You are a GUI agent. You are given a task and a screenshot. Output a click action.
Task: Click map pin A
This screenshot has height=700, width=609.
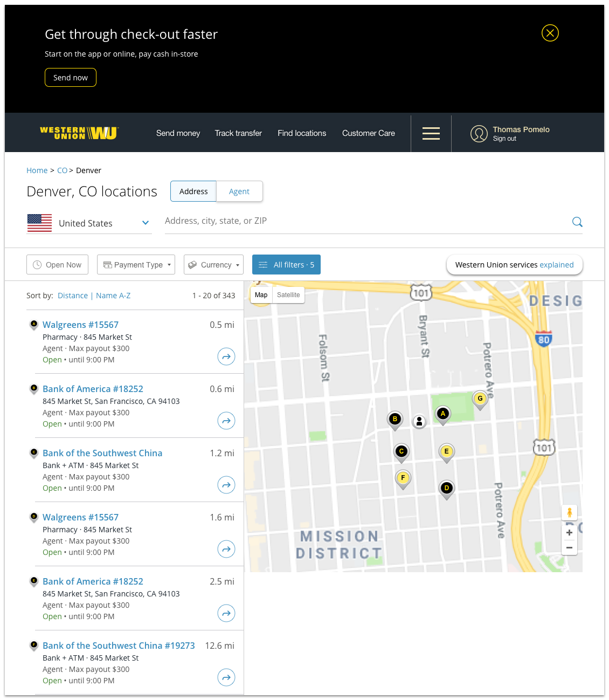[x=443, y=415]
